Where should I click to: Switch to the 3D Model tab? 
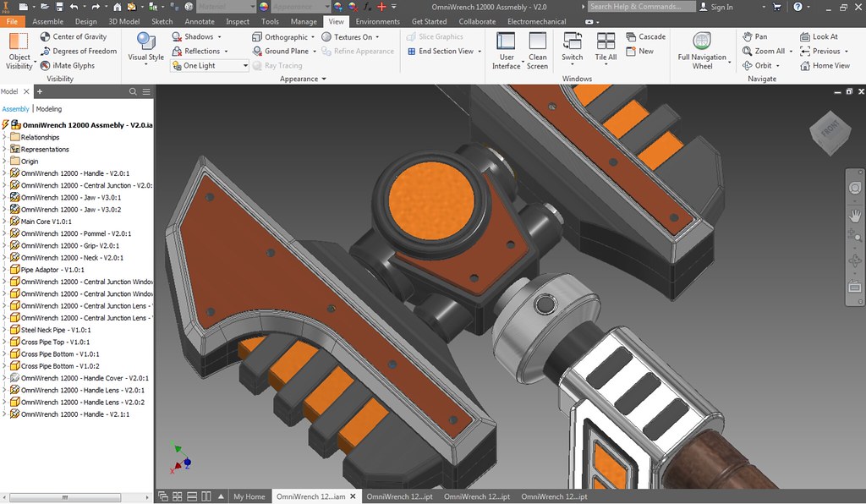point(123,21)
